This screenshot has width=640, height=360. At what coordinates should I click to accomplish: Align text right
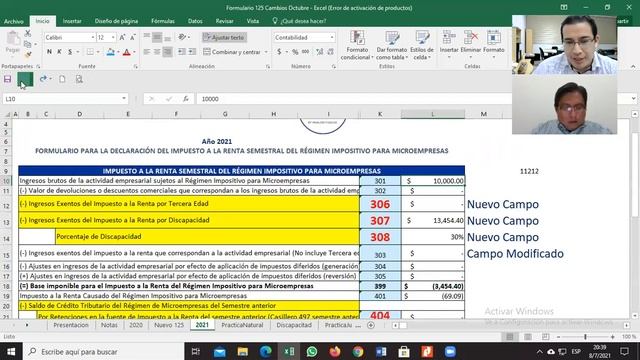pos(167,52)
